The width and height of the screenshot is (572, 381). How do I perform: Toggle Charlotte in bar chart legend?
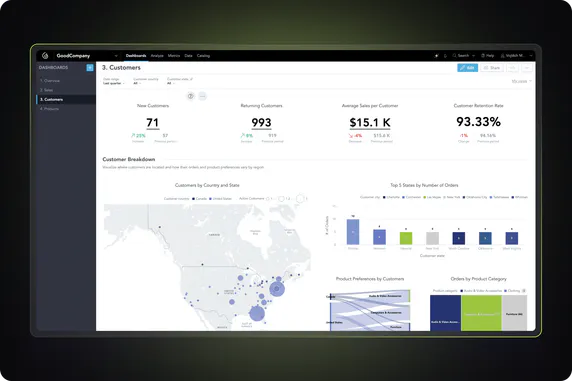[x=391, y=197]
